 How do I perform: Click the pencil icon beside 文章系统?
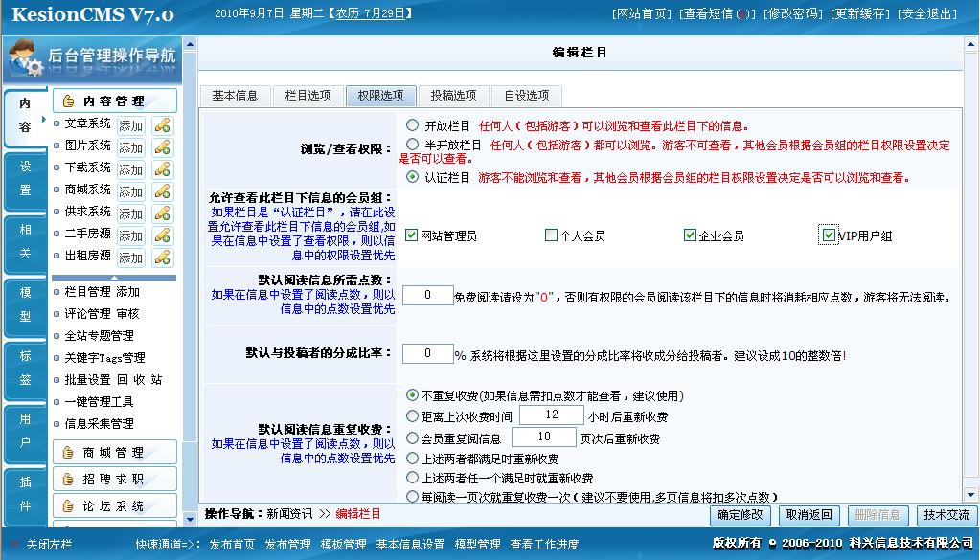163,125
